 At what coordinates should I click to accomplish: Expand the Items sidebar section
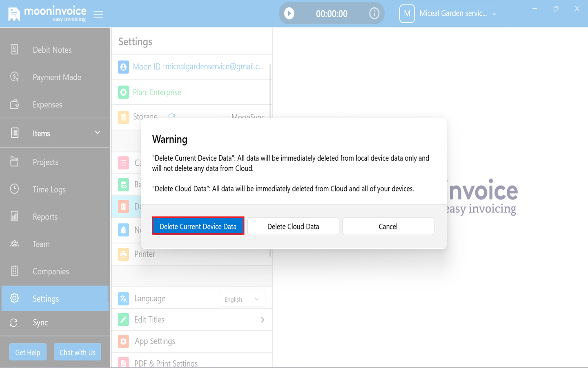click(97, 132)
